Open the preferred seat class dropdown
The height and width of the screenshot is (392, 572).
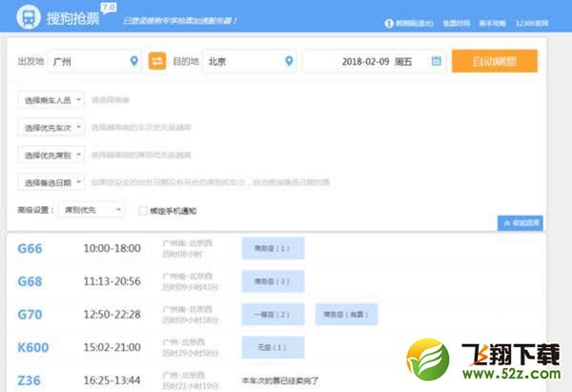point(51,155)
